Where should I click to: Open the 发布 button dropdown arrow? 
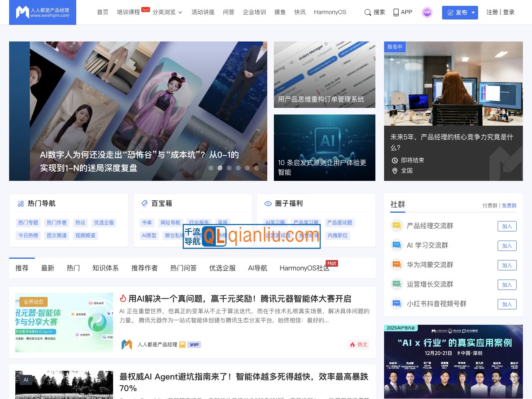pos(472,13)
